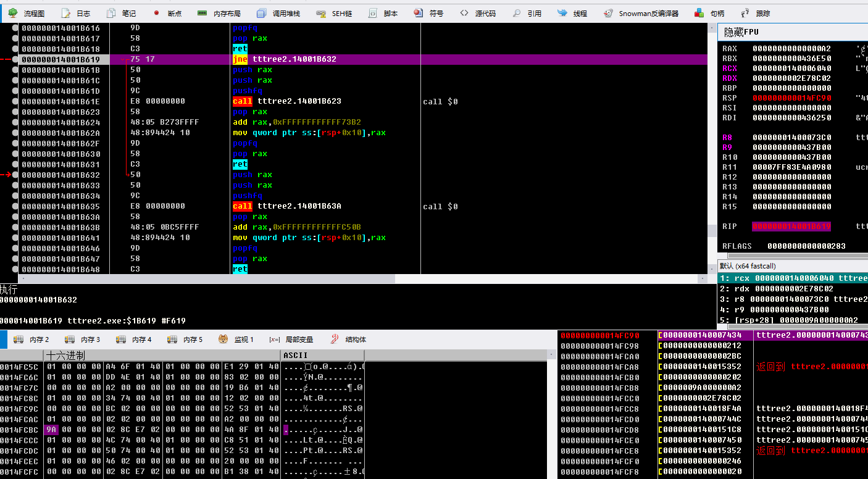Open the 监视 1 watch tab
The image size is (868, 479).
pos(236,339)
